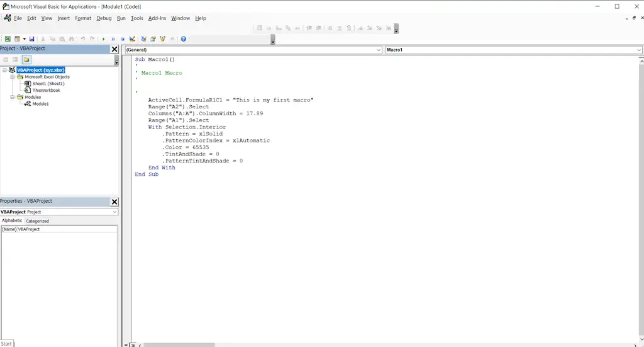Open the Insert UserForm dropdown arrow
The width and height of the screenshot is (644, 347).
25,39
